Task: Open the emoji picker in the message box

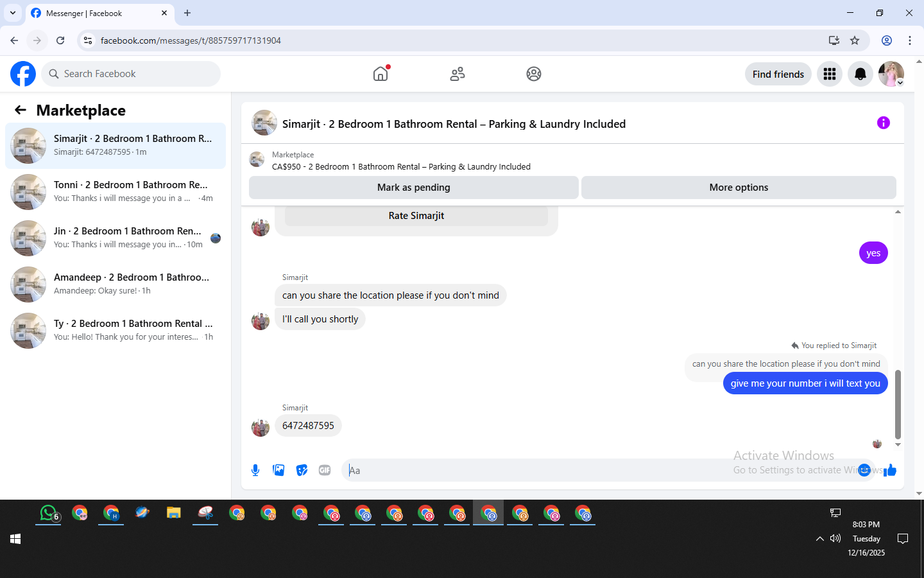Action: tap(864, 470)
